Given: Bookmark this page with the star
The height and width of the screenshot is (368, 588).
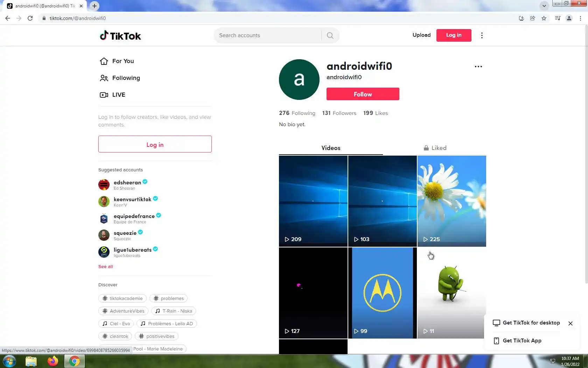Looking at the screenshot, I should (544, 18).
